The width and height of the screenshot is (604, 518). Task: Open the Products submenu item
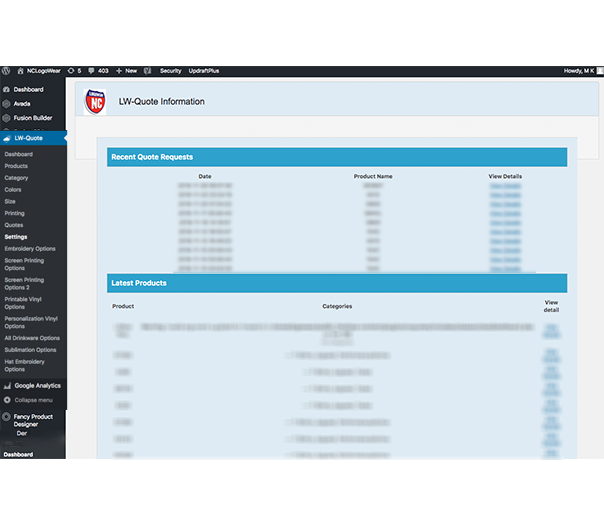[x=16, y=166]
